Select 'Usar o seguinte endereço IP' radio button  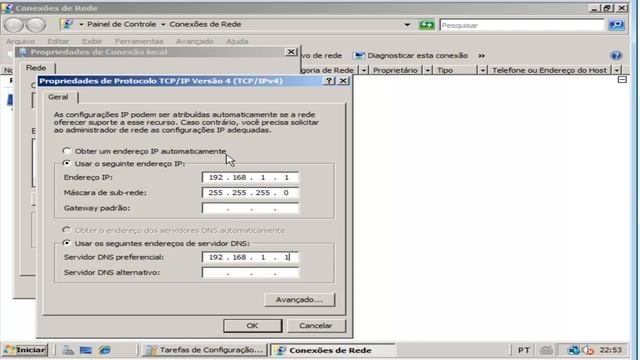tap(67, 163)
